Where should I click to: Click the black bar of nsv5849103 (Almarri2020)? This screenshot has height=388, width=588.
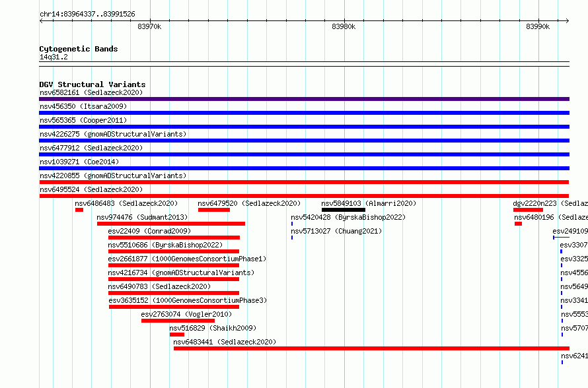coord(344,210)
